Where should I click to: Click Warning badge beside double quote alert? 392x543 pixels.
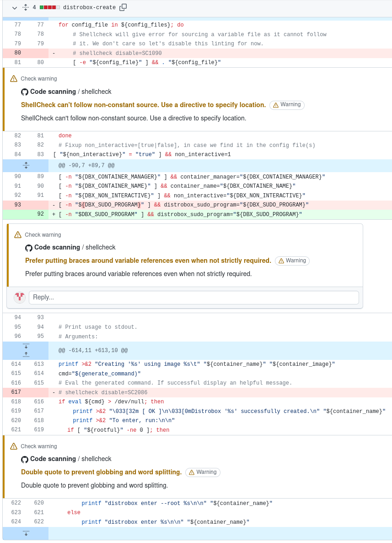tap(203, 472)
